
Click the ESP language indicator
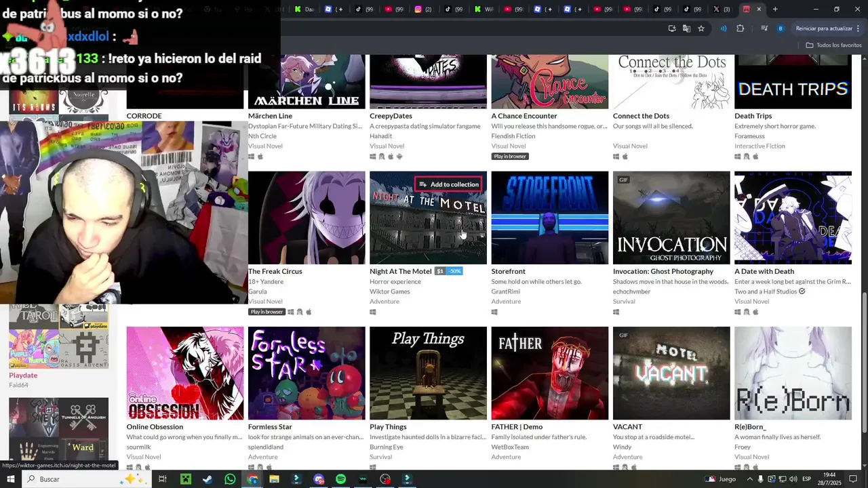point(807,479)
